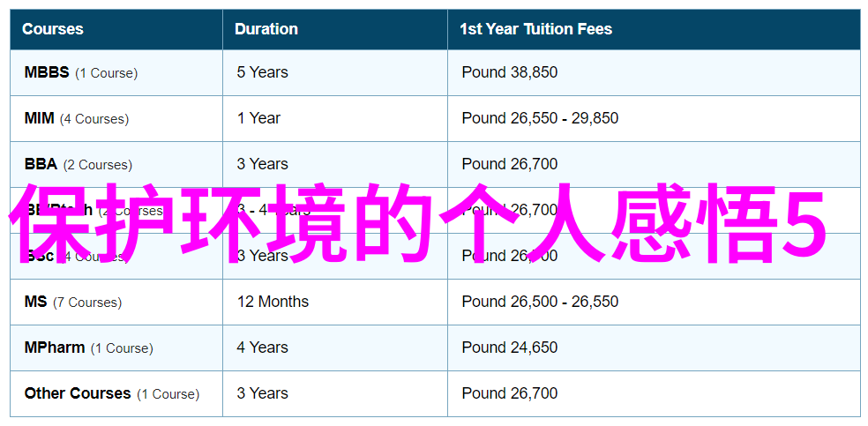The image size is (868, 426).
Task: Click the (2 Courses) count beside BBA
Action: coord(97,165)
